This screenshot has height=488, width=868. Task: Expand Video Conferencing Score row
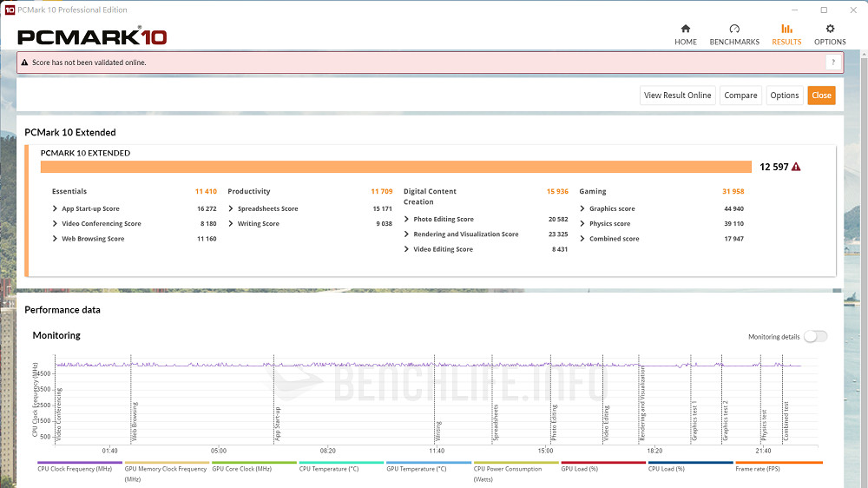56,224
